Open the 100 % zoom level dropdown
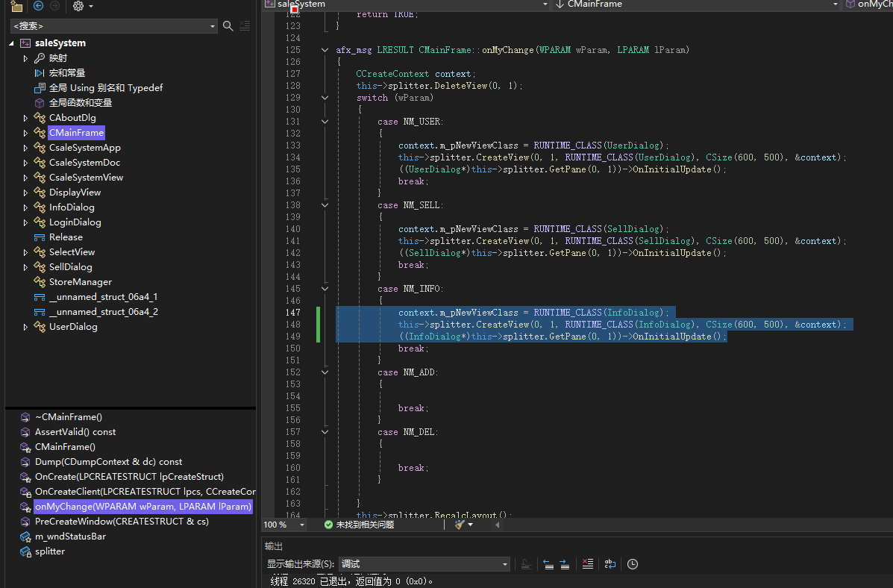The width and height of the screenshot is (893, 588). tap(301, 525)
